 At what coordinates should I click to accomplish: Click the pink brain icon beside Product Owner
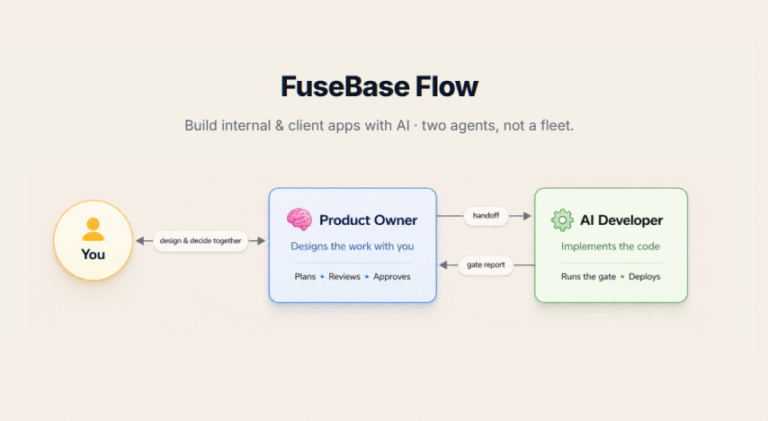click(299, 219)
